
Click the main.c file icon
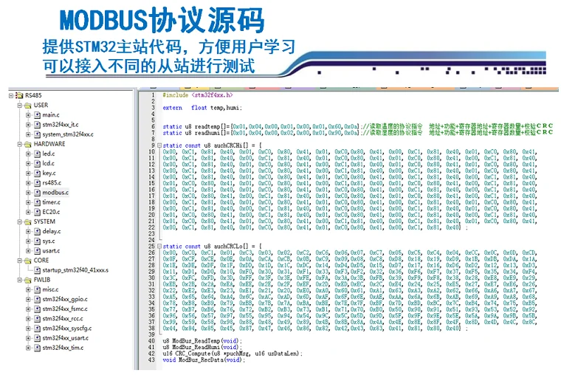pyautogui.click(x=37, y=115)
